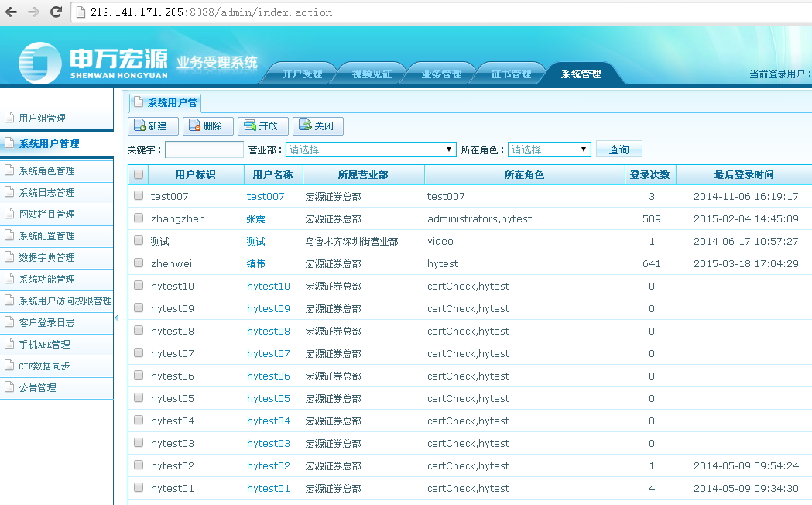The width and height of the screenshot is (812, 505).
Task: Click the browser back arrow
Action: coord(11,12)
